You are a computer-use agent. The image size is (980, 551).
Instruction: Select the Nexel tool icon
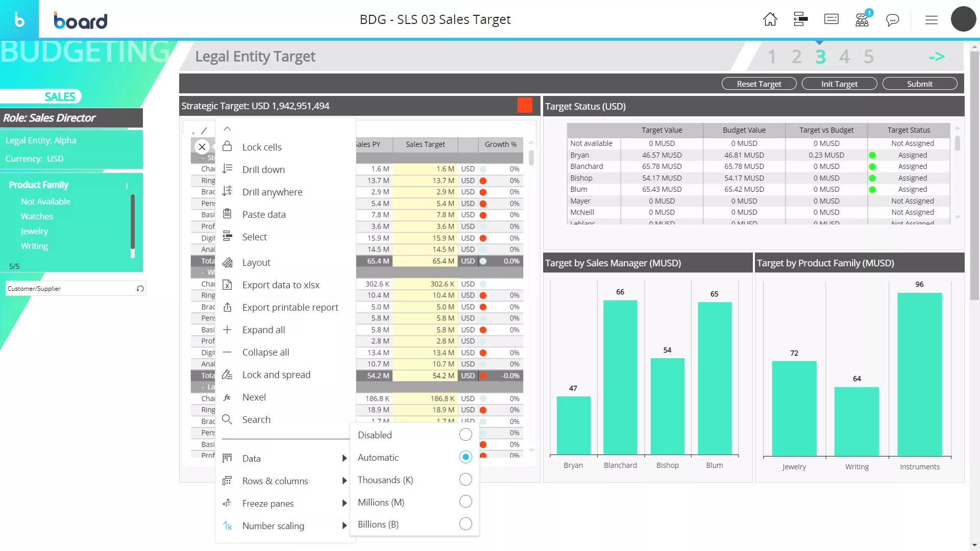[228, 397]
